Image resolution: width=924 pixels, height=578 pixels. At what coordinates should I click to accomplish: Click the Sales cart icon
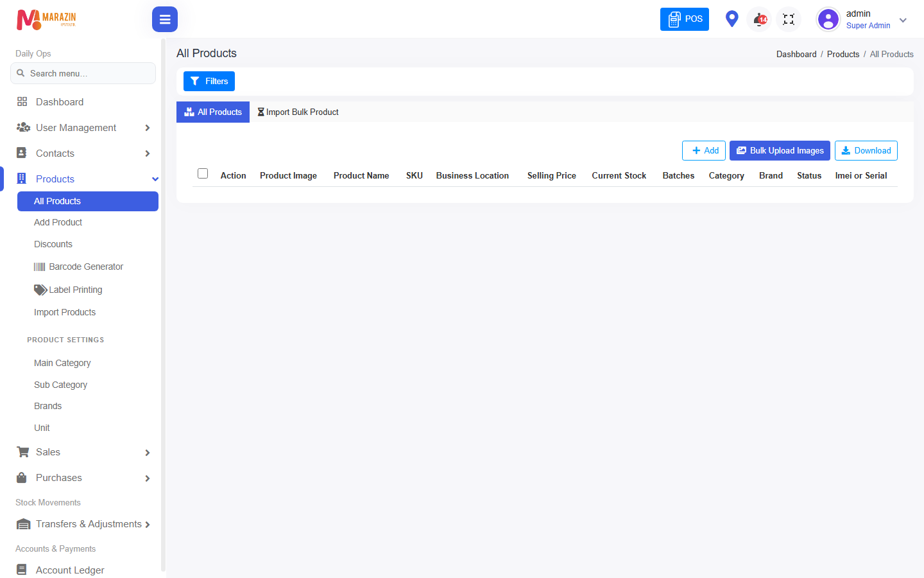22,452
